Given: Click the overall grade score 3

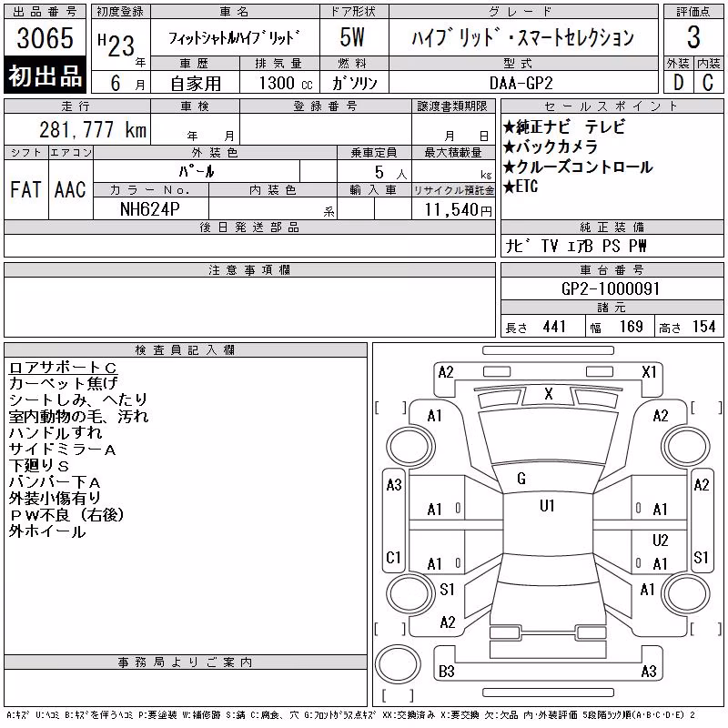Looking at the screenshot, I should tap(693, 37).
